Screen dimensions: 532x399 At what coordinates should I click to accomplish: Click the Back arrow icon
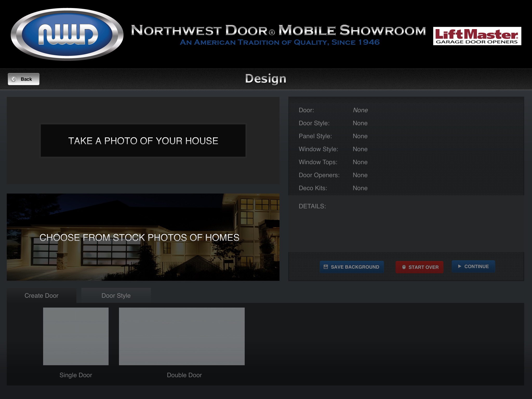pos(14,79)
